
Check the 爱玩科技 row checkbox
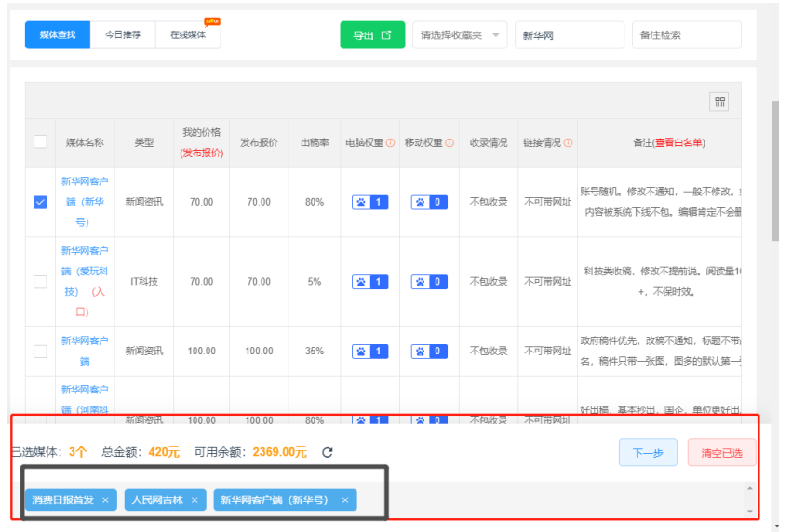(40, 282)
